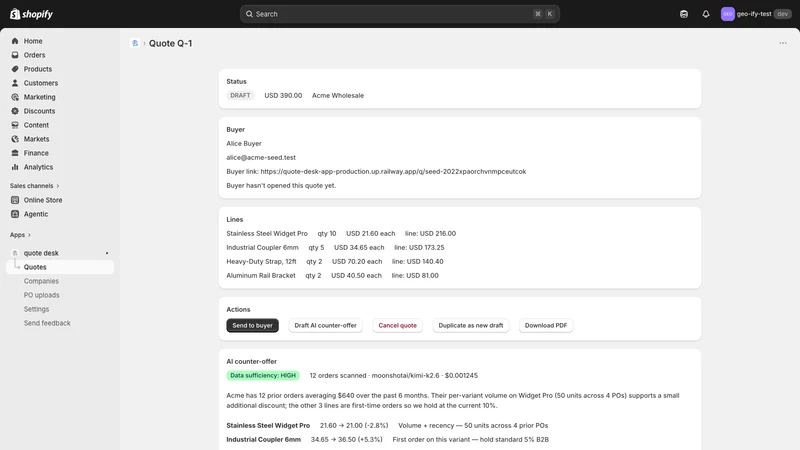Click the Content icon in the sidebar
The height and width of the screenshot is (450, 800).
point(15,125)
